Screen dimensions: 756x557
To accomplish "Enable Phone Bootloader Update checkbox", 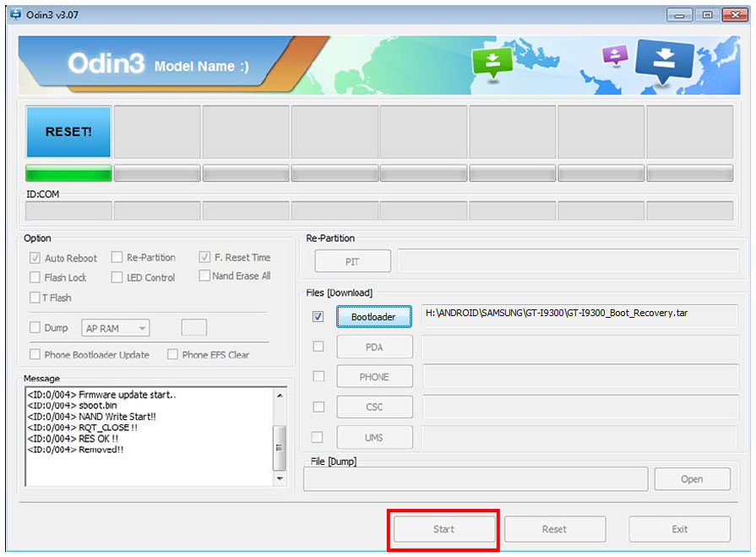I will (x=35, y=354).
